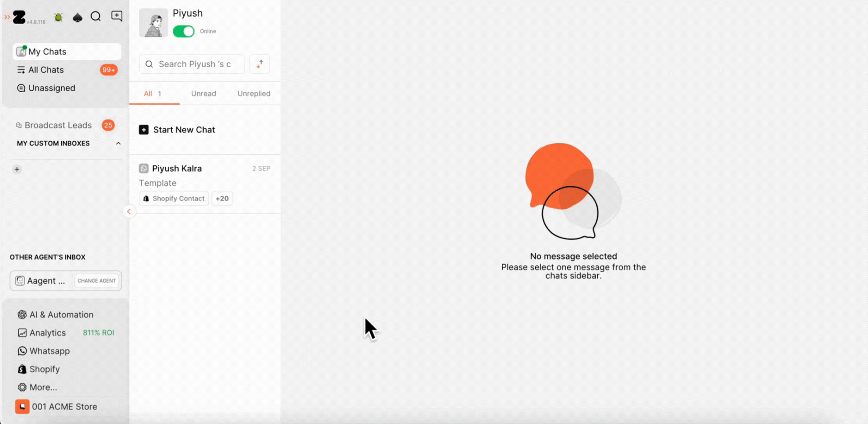Image resolution: width=868 pixels, height=424 pixels.
Task: Switch to the Unread tab
Action: [x=204, y=94]
